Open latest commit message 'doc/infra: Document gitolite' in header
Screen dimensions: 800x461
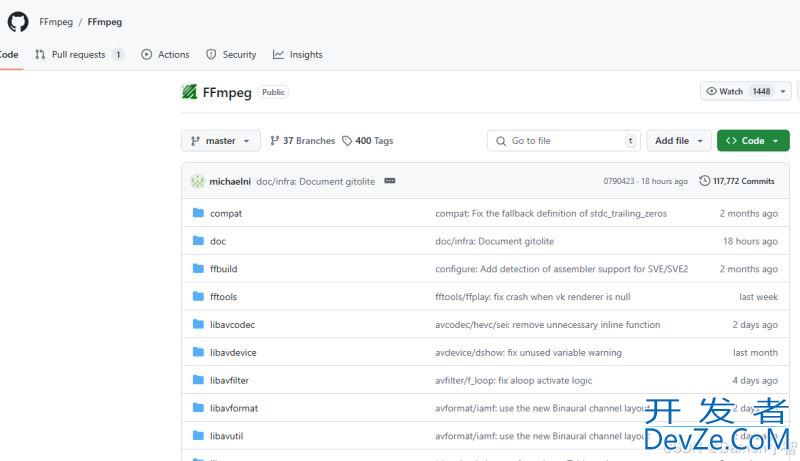pos(315,182)
